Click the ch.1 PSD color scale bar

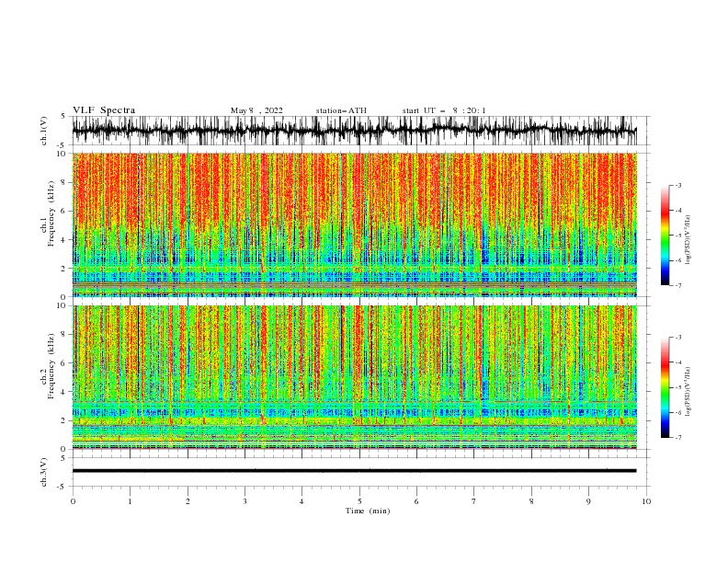(665, 236)
